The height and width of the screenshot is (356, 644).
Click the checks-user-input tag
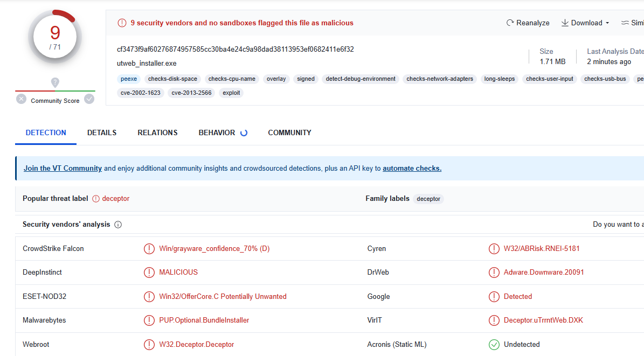click(550, 79)
